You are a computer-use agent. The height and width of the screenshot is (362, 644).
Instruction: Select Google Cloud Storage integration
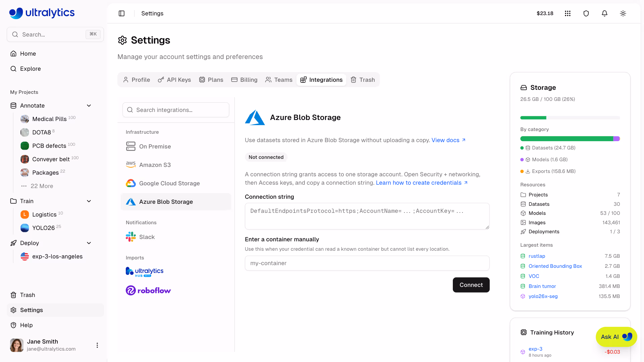pyautogui.click(x=176, y=183)
